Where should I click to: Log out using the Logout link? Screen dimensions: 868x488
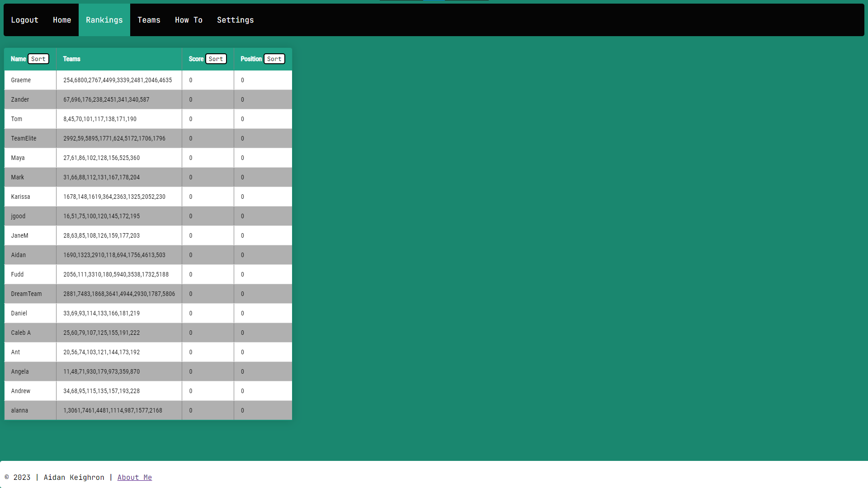24,20
